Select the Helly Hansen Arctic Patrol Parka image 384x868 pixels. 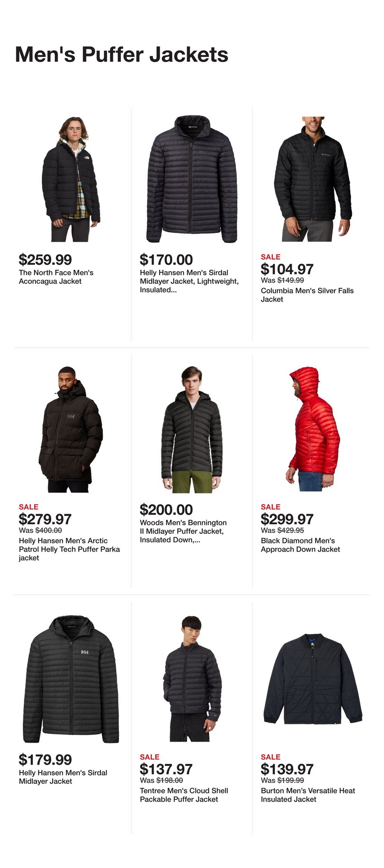71,429
